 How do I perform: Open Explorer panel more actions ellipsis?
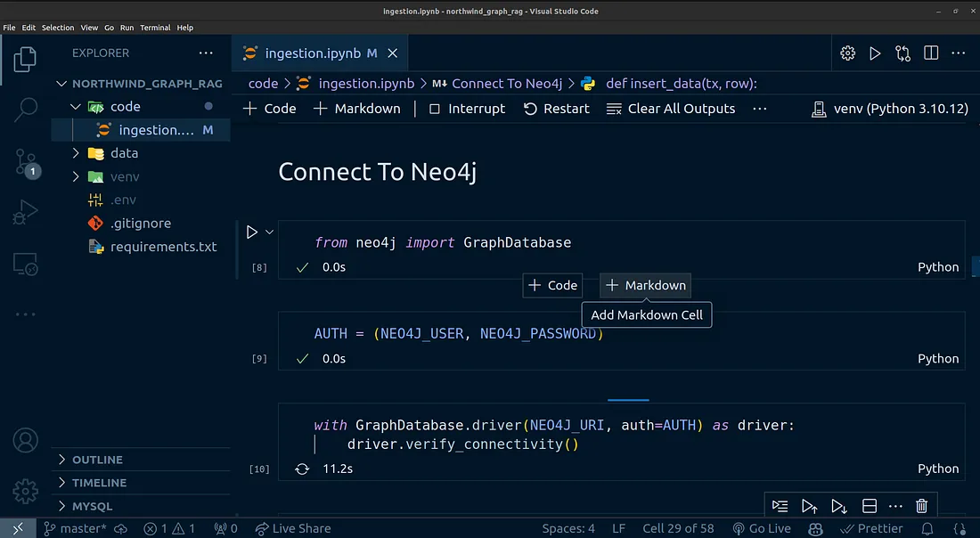click(206, 53)
